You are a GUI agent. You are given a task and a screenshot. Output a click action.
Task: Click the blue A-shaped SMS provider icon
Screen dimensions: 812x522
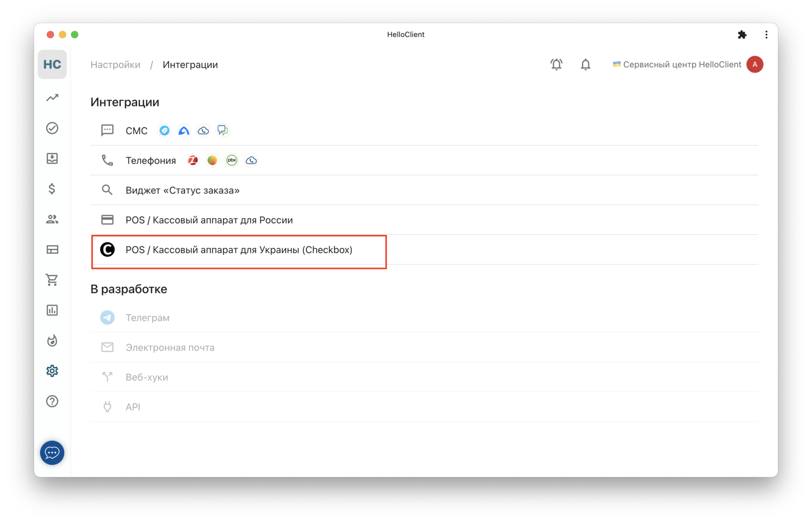pos(184,131)
